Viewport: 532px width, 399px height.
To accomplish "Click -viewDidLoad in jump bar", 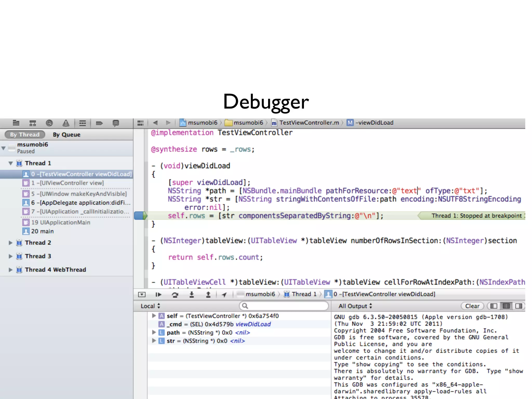I will [x=370, y=123].
